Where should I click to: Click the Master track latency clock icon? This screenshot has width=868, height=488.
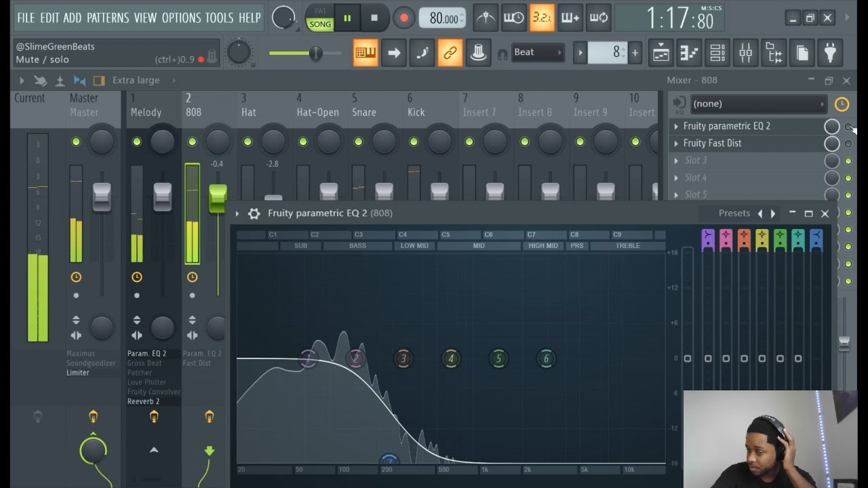[x=76, y=277]
